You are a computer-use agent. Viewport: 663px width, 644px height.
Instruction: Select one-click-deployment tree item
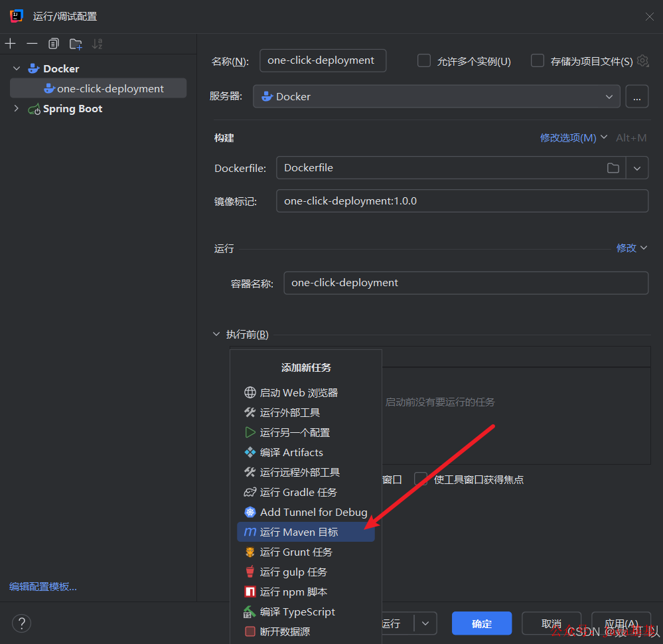pos(98,88)
